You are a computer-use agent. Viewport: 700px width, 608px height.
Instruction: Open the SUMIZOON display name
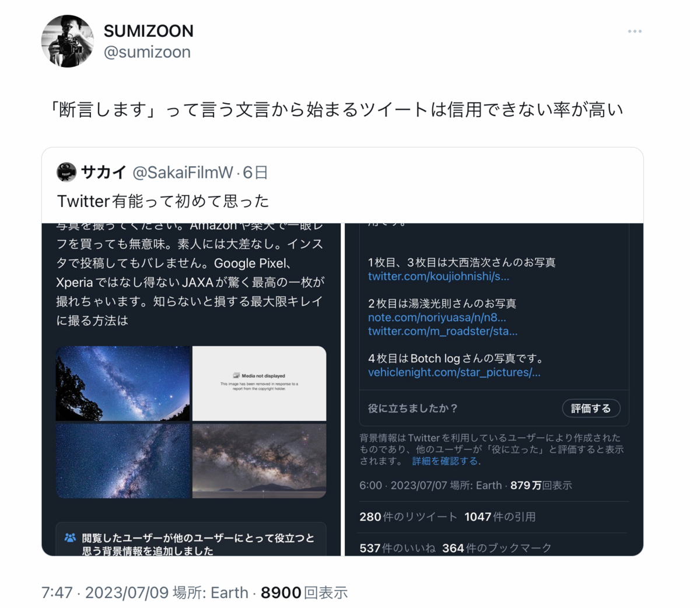pyautogui.click(x=148, y=31)
